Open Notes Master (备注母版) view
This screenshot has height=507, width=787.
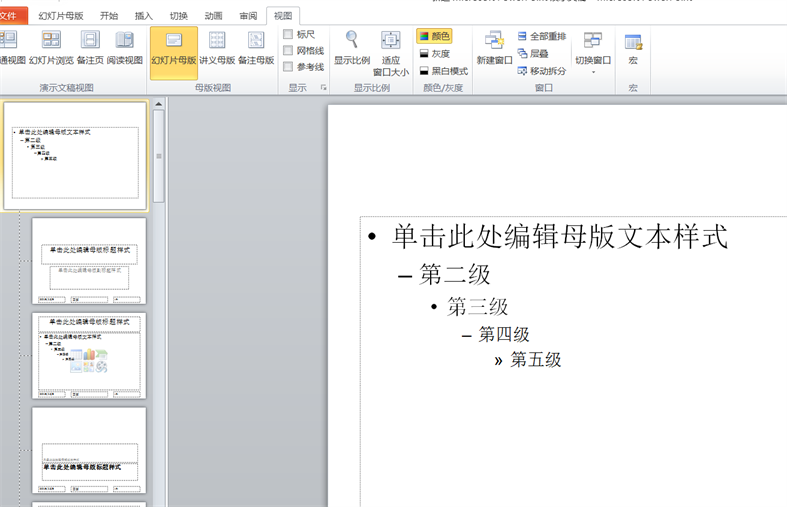coord(256,48)
